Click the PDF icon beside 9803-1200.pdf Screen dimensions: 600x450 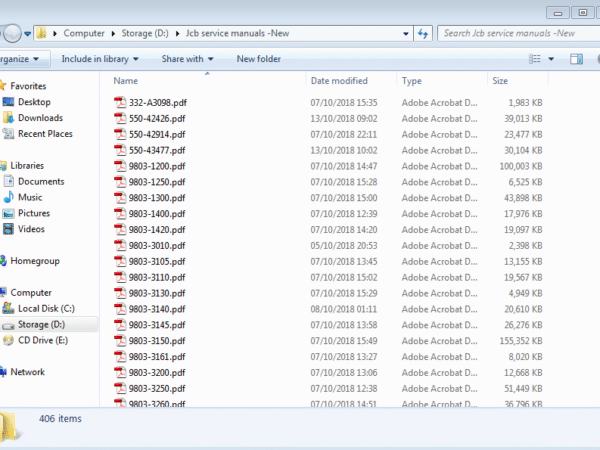click(x=120, y=166)
